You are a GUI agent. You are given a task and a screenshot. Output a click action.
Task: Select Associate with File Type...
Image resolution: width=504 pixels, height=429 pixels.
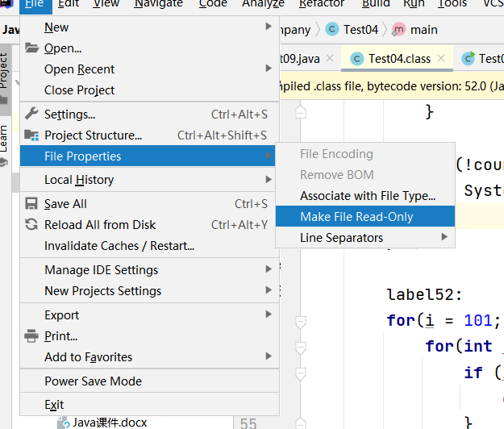pos(365,196)
